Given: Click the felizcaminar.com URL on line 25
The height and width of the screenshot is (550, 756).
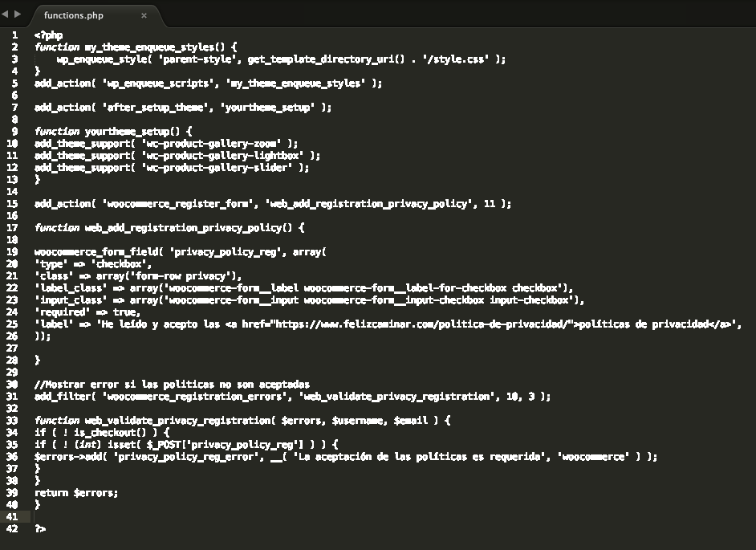Looking at the screenshot, I should tap(421, 324).
